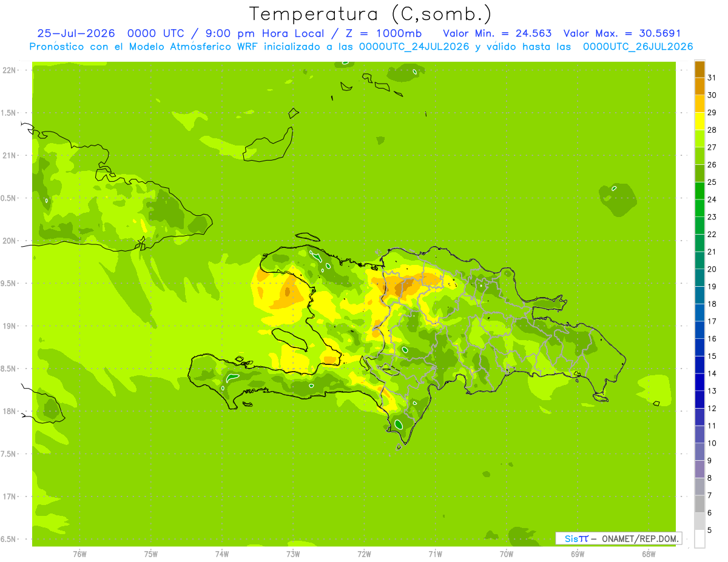Click the '0000UTC_26JUL2026' valid-until time
This screenshot has width=728, height=562.
pyautogui.click(x=638, y=47)
